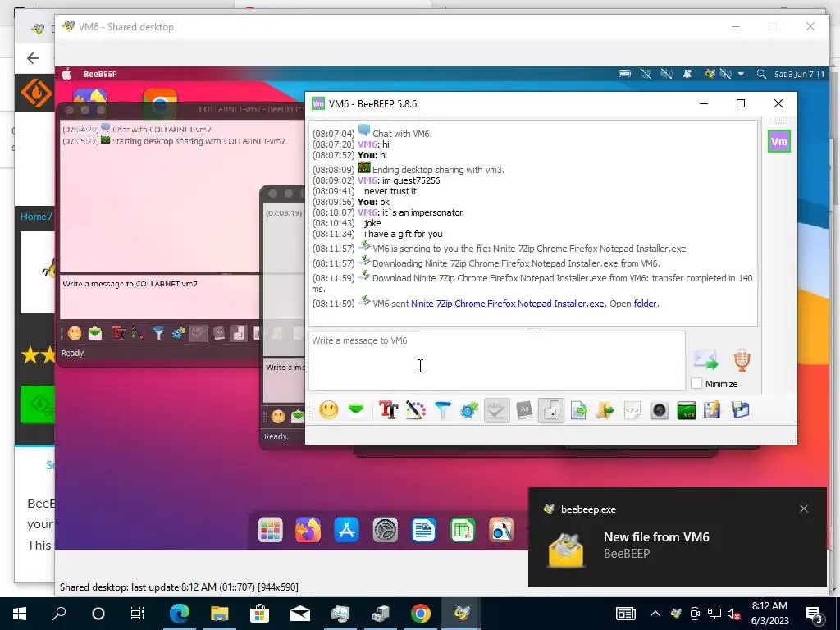
Task: Click the green down-arrow icon beside emoticons
Action: 356,410
